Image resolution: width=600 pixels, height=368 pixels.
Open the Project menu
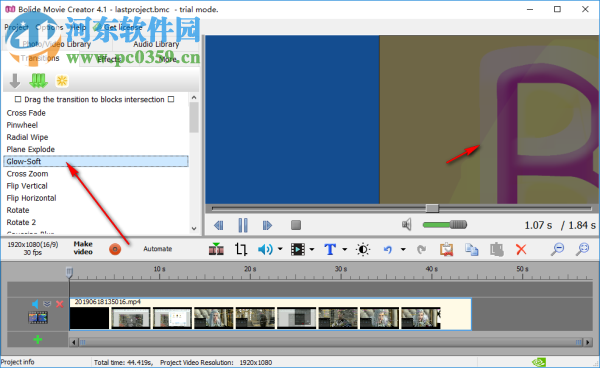pos(16,27)
